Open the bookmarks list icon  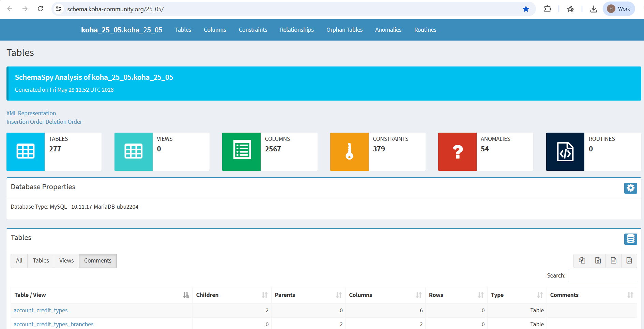coord(571,9)
